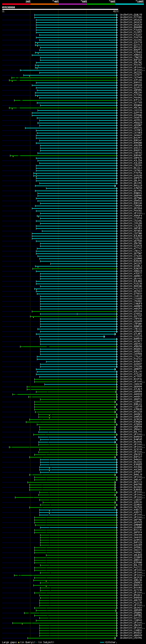The image size is (146, 644).
Task: Click the =100char. scale legend
Action: coord(108,642)
